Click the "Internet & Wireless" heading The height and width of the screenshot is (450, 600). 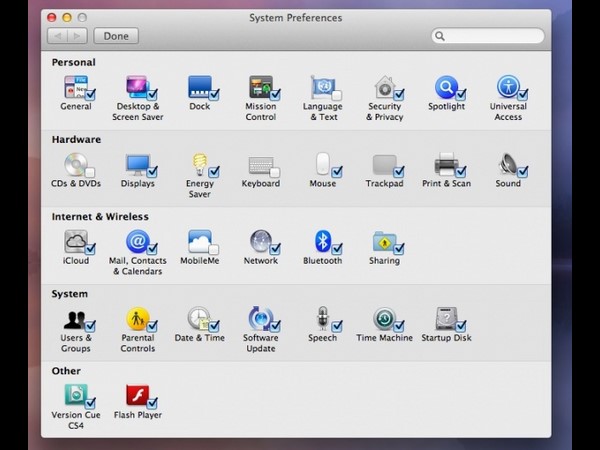[x=100, y=217]
